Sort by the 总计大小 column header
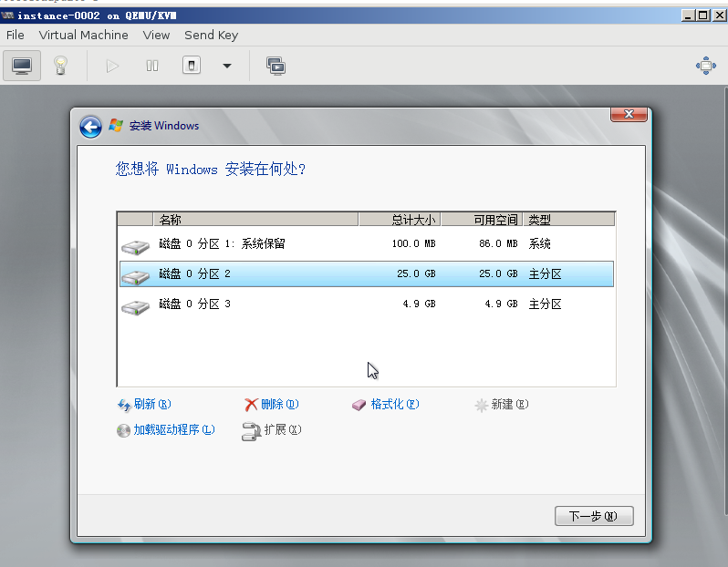The width and height of the screenshot is (728, 567). pos(400,219)
